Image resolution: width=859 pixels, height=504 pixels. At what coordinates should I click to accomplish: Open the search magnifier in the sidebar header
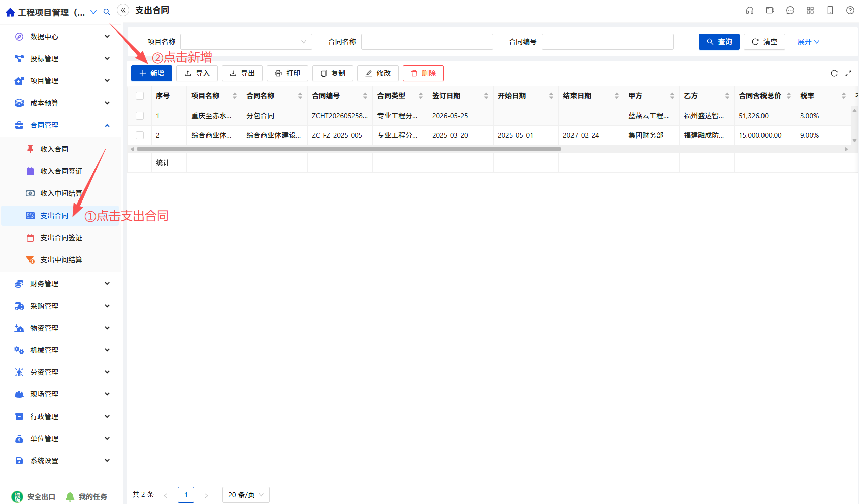click(x=107, y=12)
